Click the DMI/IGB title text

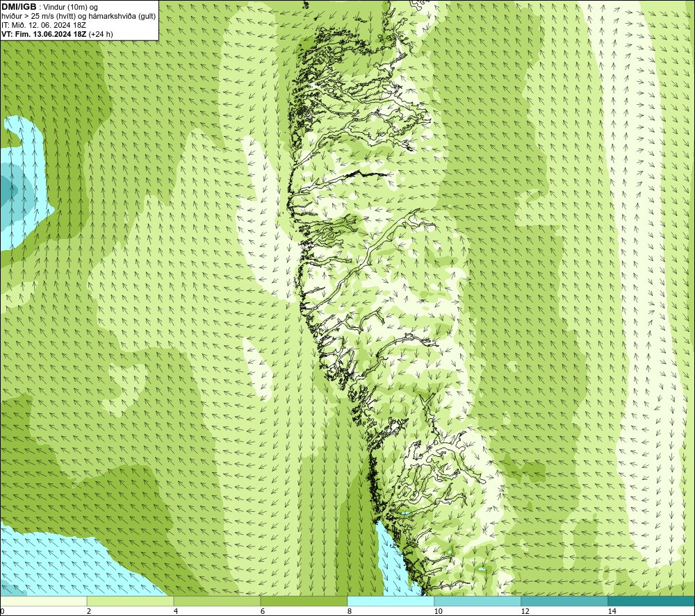coord(19,7)
